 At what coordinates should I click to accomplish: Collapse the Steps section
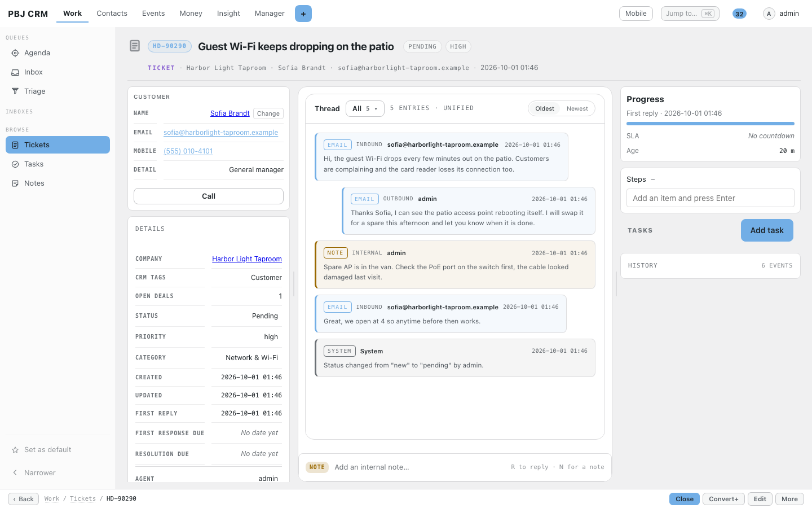(x=653, y=179)
